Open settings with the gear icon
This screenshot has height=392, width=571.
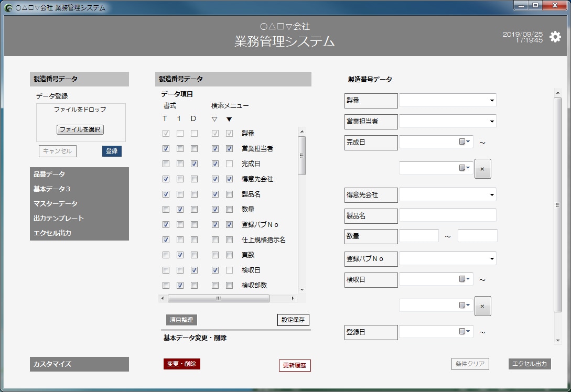click(555, 37)
